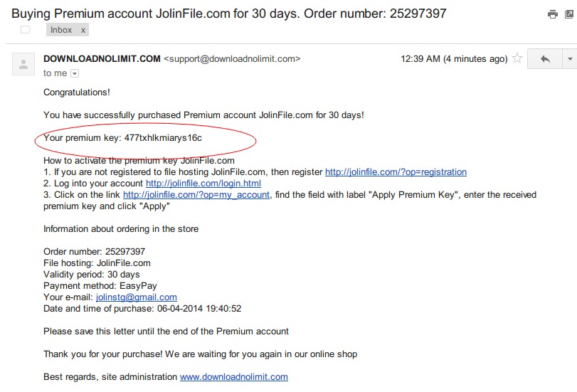Screen dimensions: 577x392
Task: Click the jolinstg@gmail.com email address link
Action: coord(137,297)
